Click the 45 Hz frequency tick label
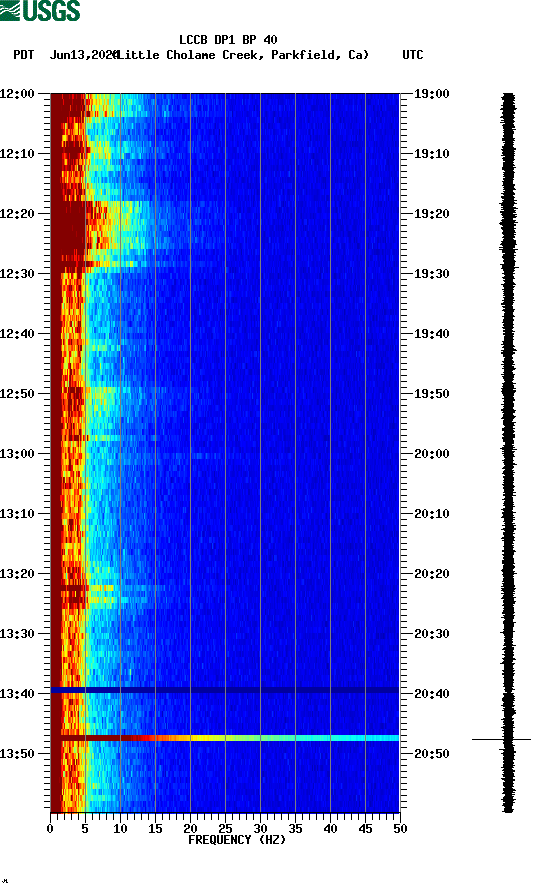This screenshot has height=892, width=552. (x=365, y=829)
